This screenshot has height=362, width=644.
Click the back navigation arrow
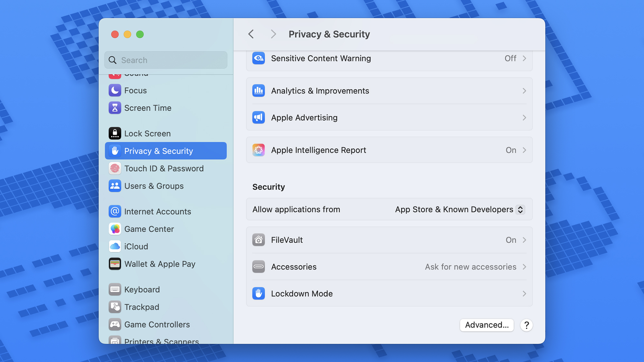point(251,34)
